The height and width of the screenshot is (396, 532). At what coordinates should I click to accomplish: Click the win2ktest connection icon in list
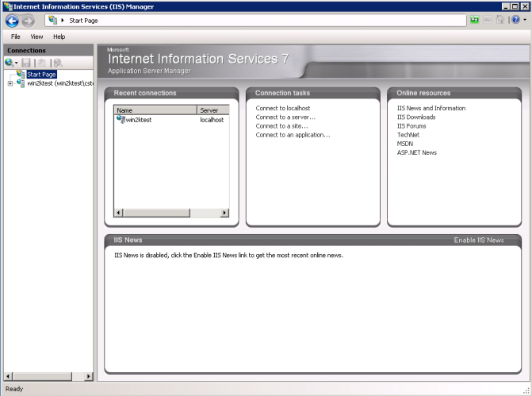(121, 119)
